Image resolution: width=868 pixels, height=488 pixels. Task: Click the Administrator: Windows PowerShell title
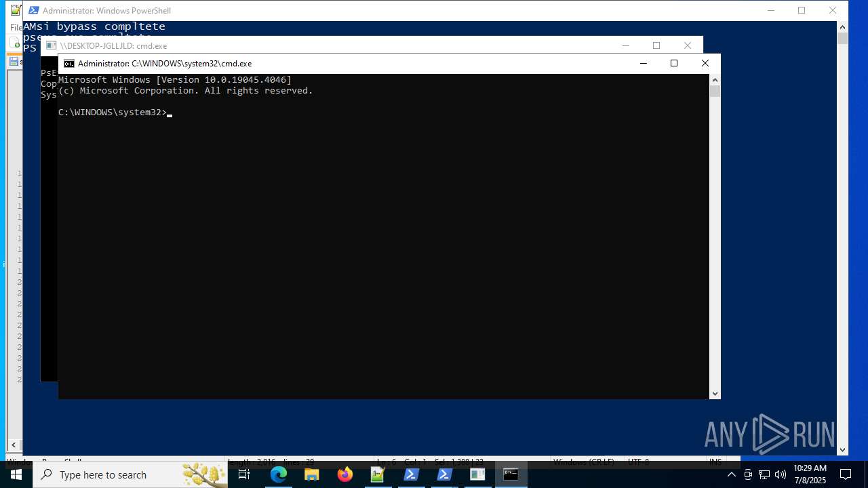[106, 11]
